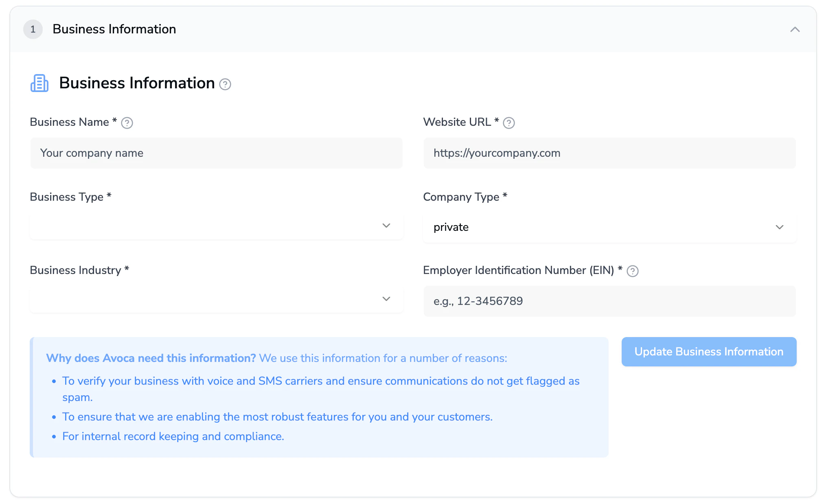The width and height of the screenshot is (824, 504).
Task: Click the step number 1 badge
Action: [33, 29]
